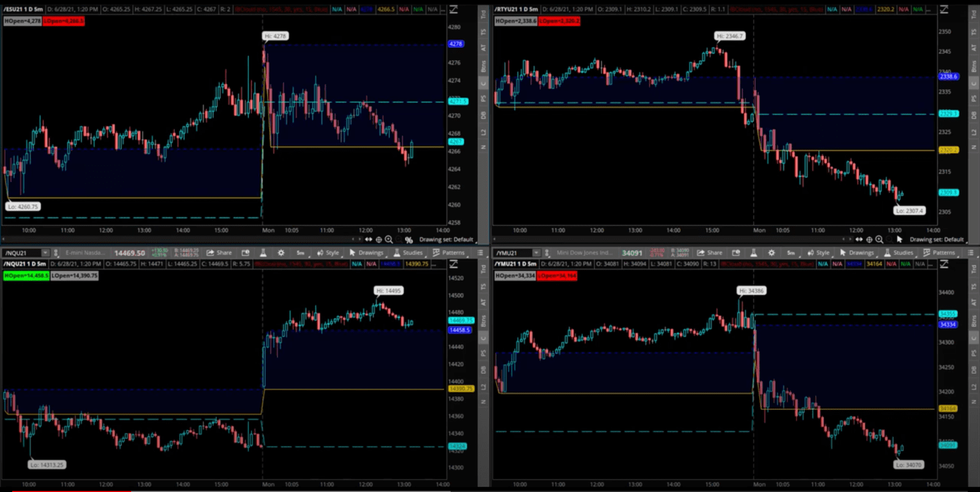Expand the /YMU21 symbol selector dropdown
This screenshot has height=492, width=980.
point(536,252)
